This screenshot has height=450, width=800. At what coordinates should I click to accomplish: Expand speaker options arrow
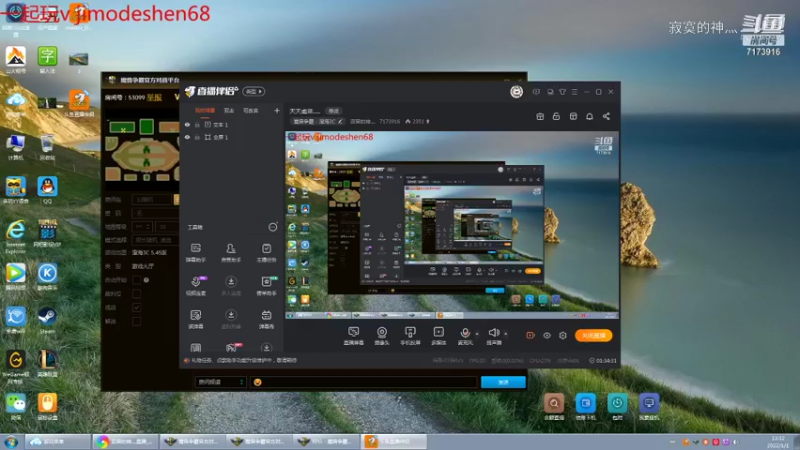[506, 334]
